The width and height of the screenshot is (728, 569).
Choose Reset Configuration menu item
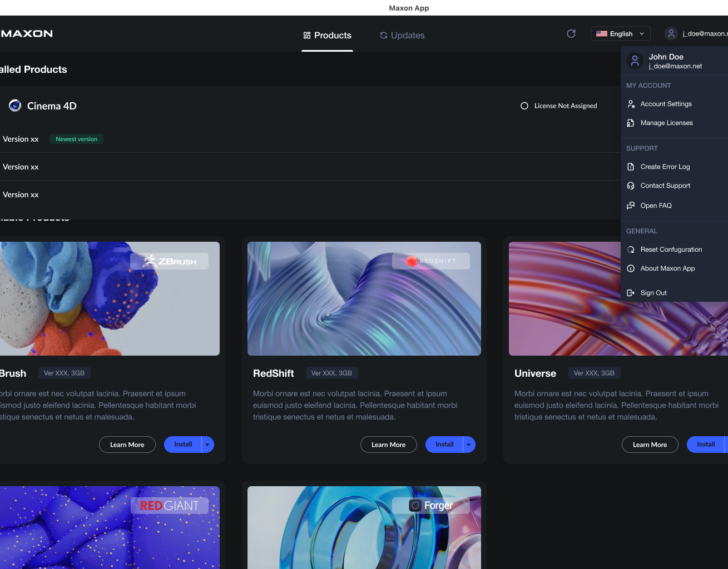click(x=674, y=249)
